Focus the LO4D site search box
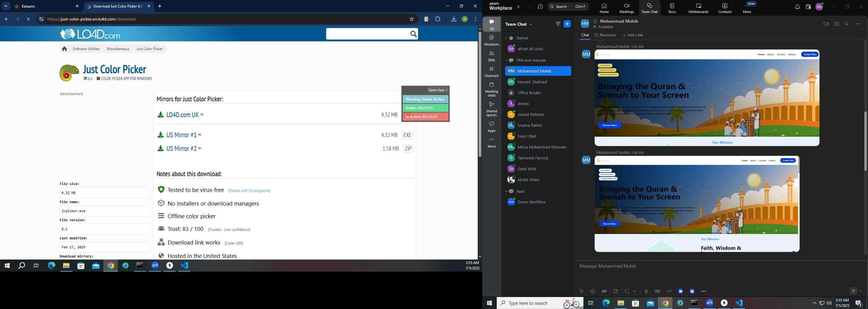This screenshot has height=309, width=868. (x=367, y=34)
